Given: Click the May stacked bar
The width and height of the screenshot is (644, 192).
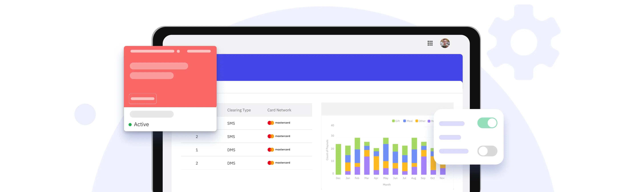Looking at the screenshot, I should click(x=386, y=156).
